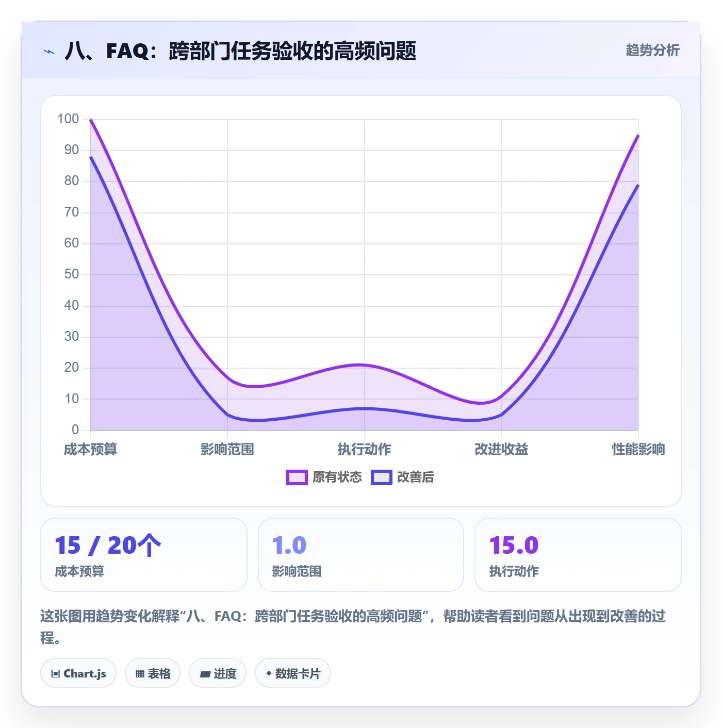Click the chart description paragraph starting 这张图用趋势变化
The height and width of the screenshot is (728, 722).
click(353, 626)
